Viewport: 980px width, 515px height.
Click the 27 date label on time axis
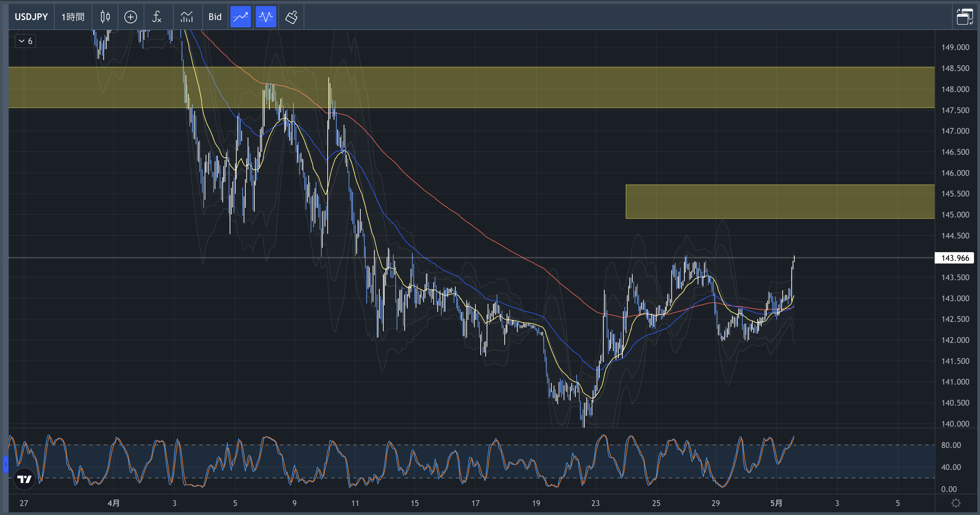pyautogui.click(x=24, y=503)
